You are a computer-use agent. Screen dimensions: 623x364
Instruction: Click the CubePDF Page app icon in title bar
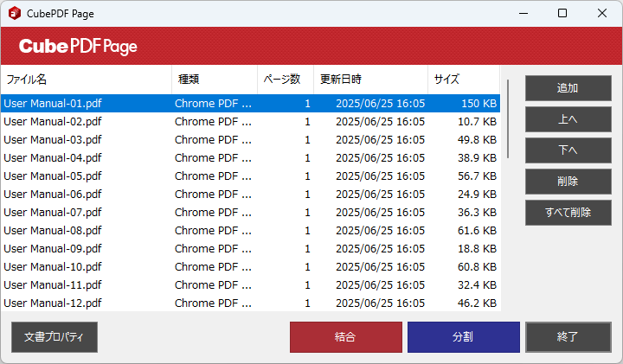click(x=15, y=14)
